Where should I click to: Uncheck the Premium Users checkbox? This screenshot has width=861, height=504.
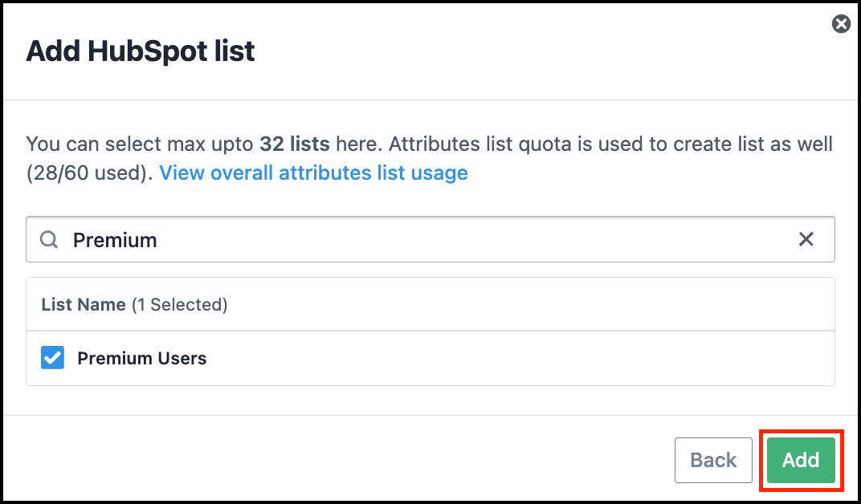[53, 358]
